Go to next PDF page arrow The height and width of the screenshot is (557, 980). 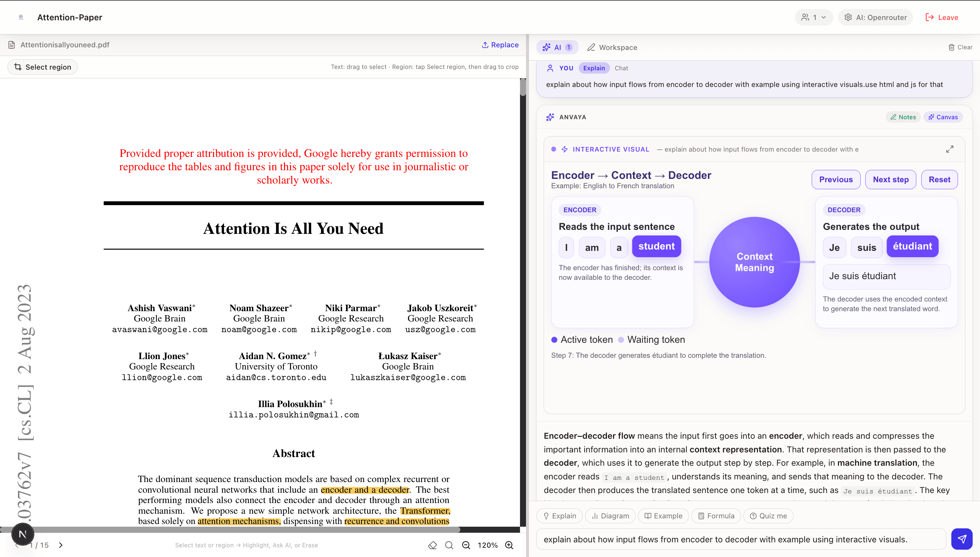[x=61, y=545]
